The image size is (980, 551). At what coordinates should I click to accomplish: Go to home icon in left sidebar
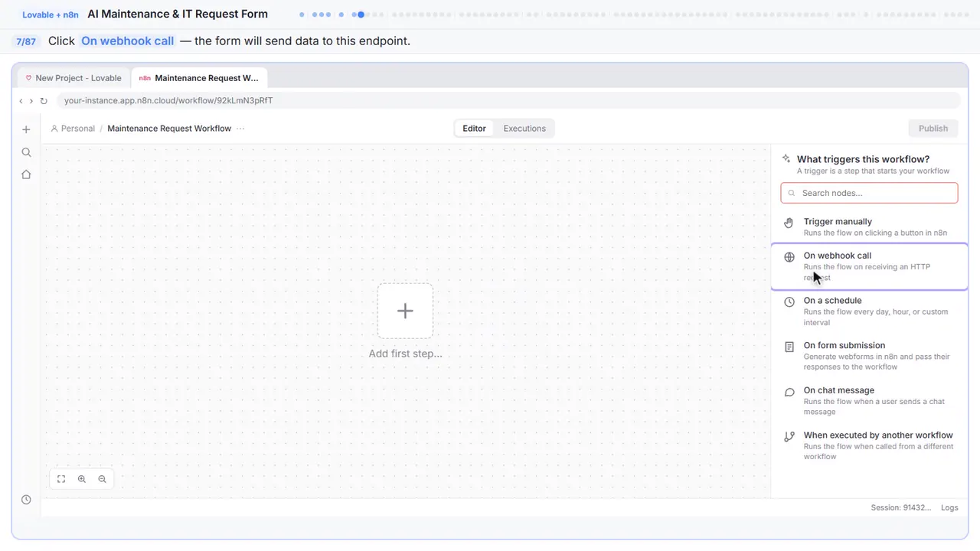point(26,174)
